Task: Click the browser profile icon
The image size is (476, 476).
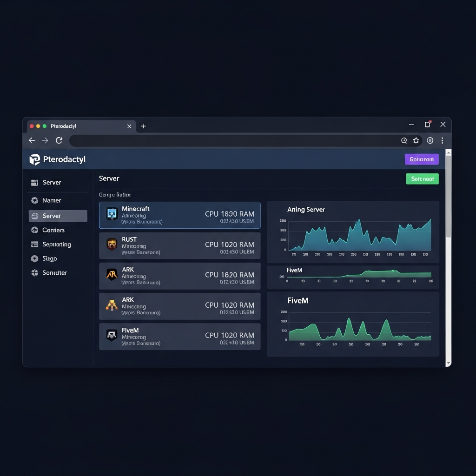Action: [x=430, y=140]
